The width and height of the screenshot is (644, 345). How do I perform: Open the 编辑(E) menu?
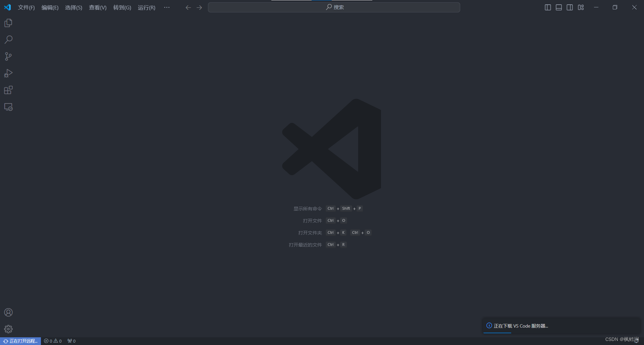50,7
